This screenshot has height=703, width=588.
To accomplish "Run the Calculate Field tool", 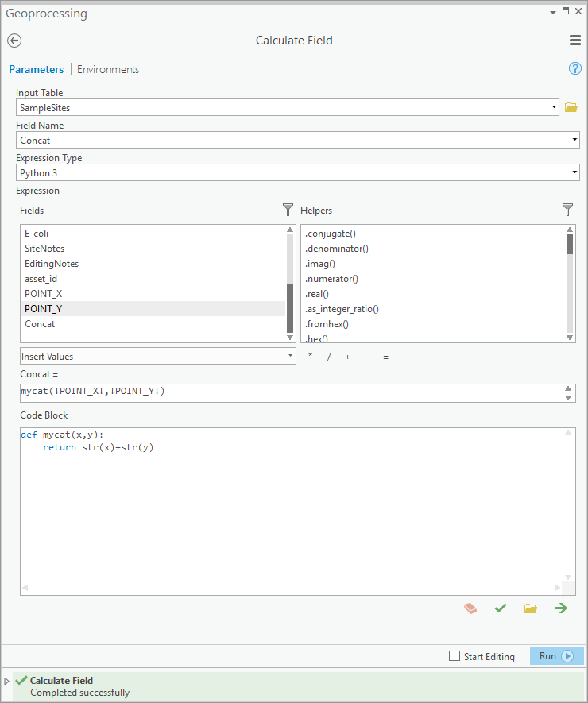I will tap(556, 656).
